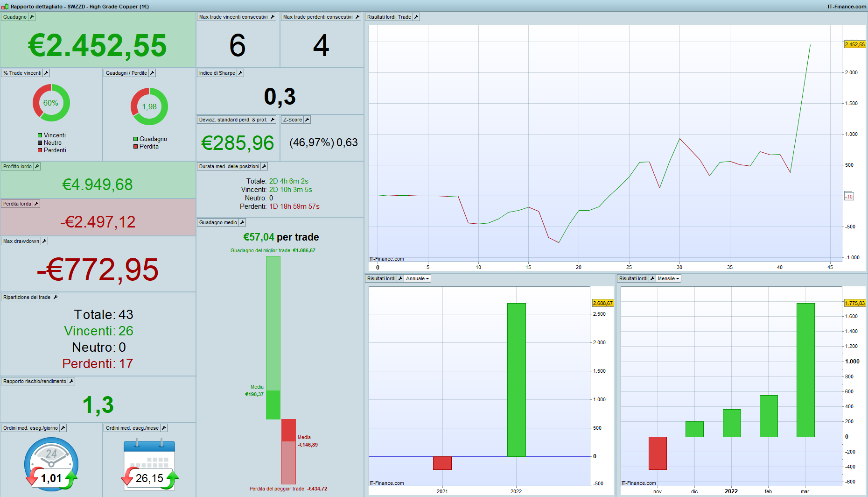Click the Max drawdown panel label
The image size is (868, 497).
coord(21,241)
